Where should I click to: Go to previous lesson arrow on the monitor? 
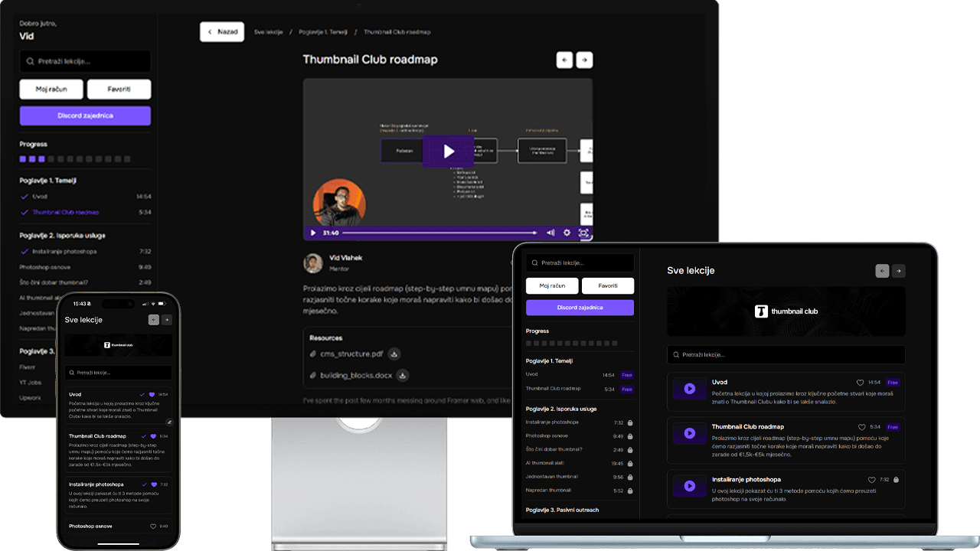point(564,60)
